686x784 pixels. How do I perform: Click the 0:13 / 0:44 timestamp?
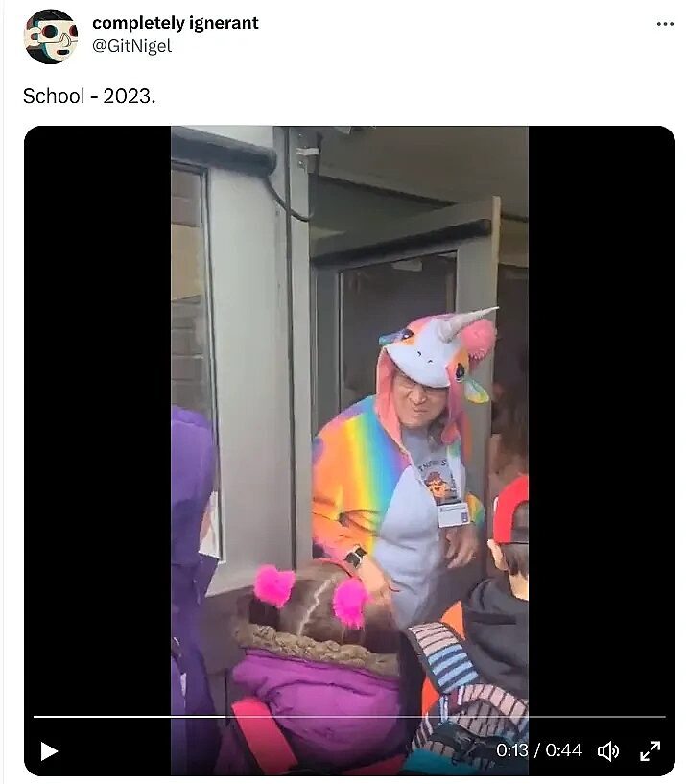pos(539,750)
